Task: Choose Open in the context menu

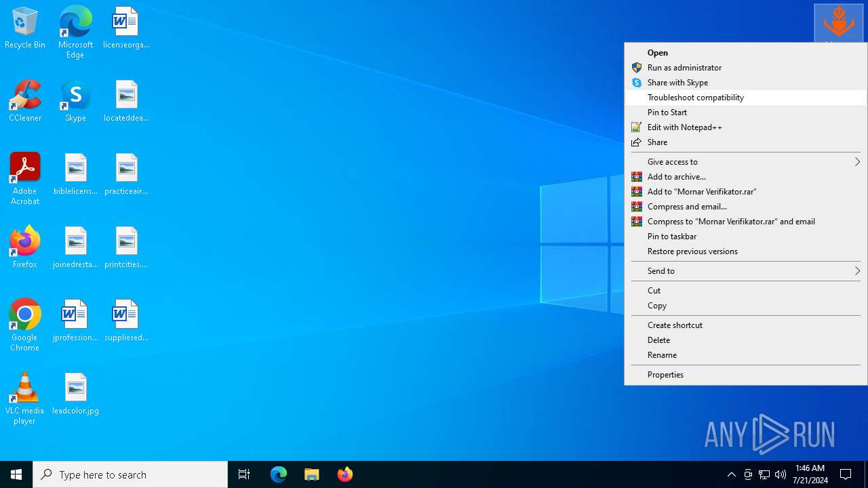Action: pos(746,53)
